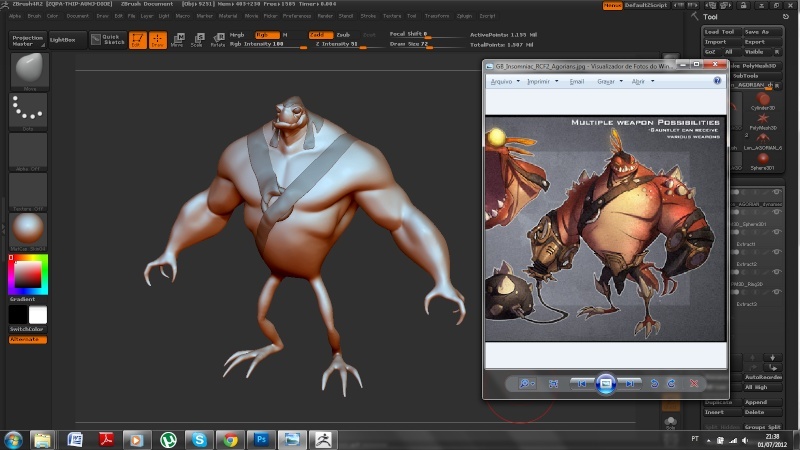Toggle Zsub sculpt mode

point(343,35)
